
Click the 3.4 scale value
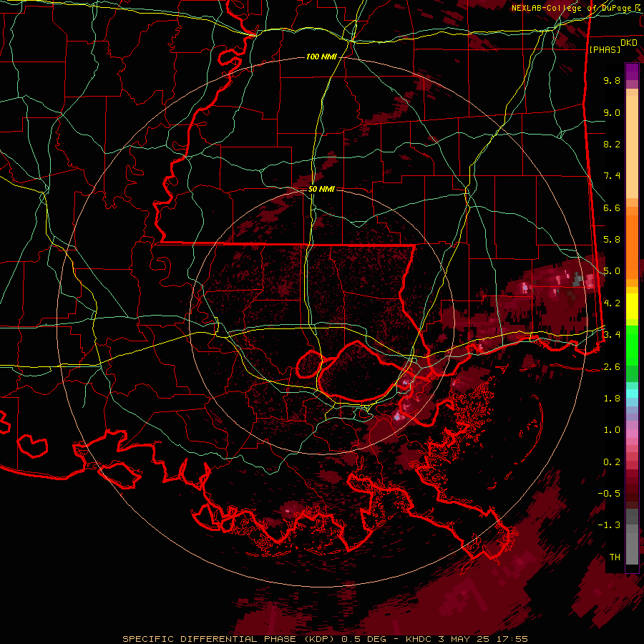[x=612, y=335]
